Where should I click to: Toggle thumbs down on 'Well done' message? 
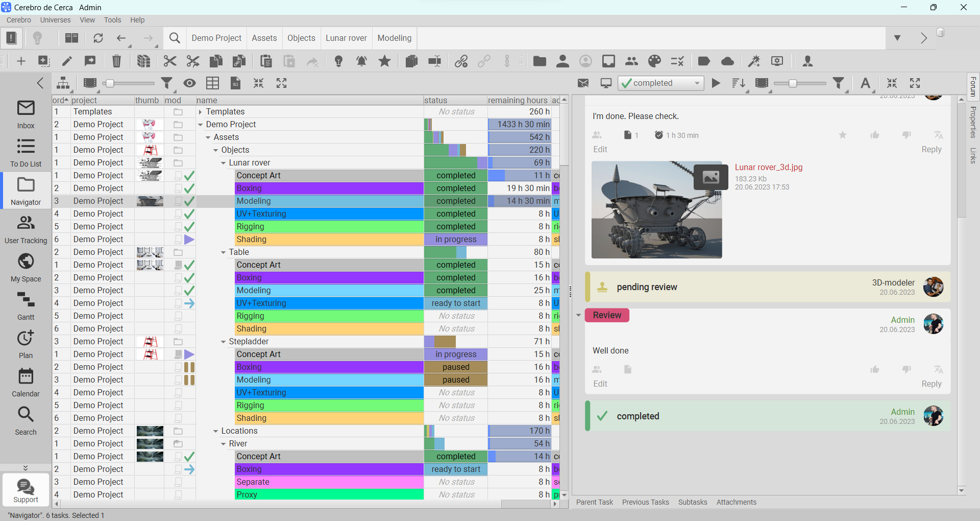[906, 369]
